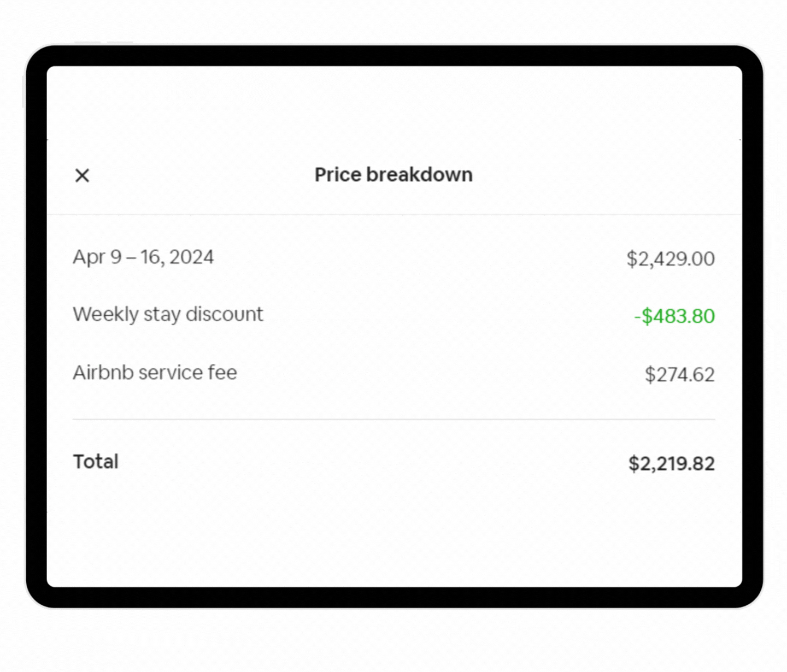The image size is (787, 672).
Task: Close the Price breakdown dialog
Action: [82, 175]
